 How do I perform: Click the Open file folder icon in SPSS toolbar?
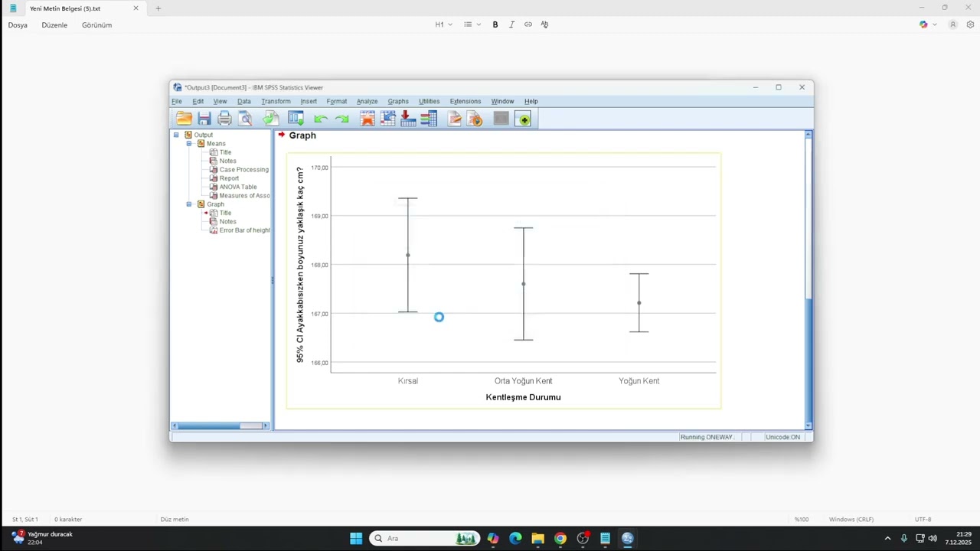184,119
